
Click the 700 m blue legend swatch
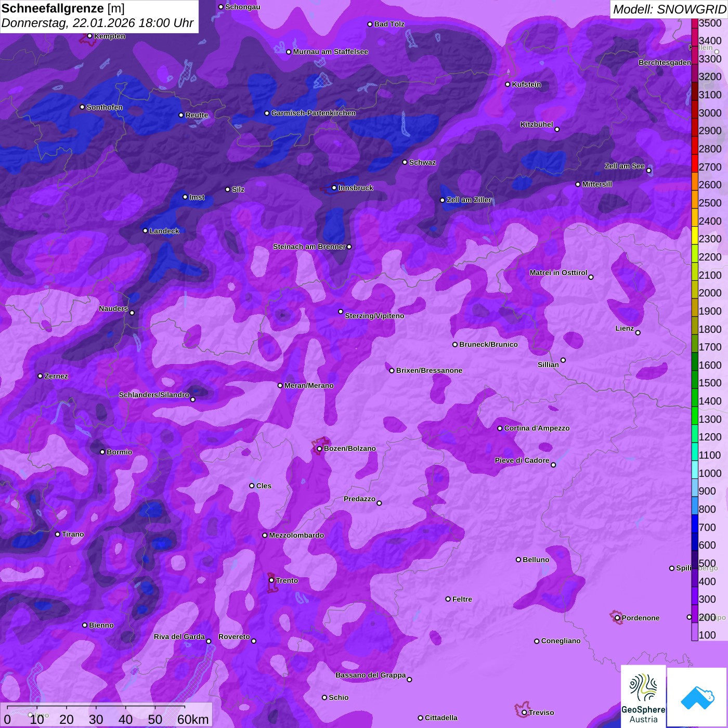694,523
